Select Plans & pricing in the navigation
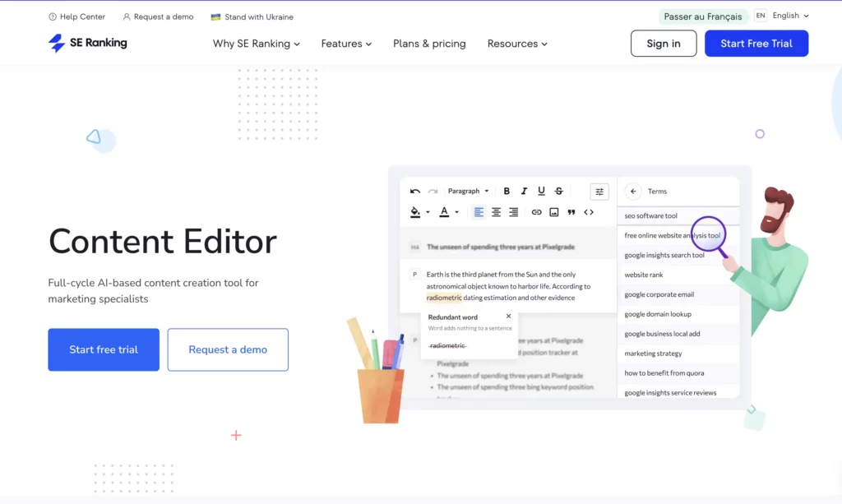Screen dimensions: 842x504 tap(428, 44)
